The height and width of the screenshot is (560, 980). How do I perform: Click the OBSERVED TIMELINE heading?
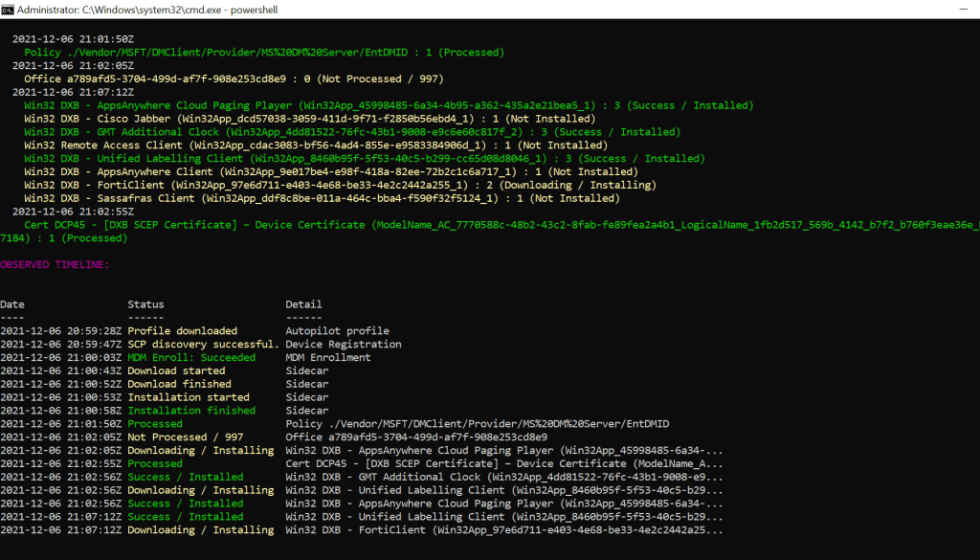[55, 264]
